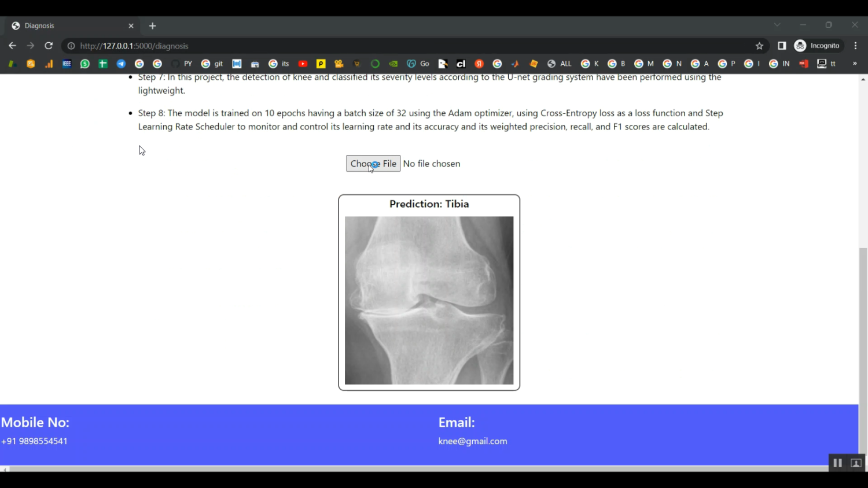Viewport: 868px width, 488px height.
Task: Open the tab search chevron
Action: (777, 25)
